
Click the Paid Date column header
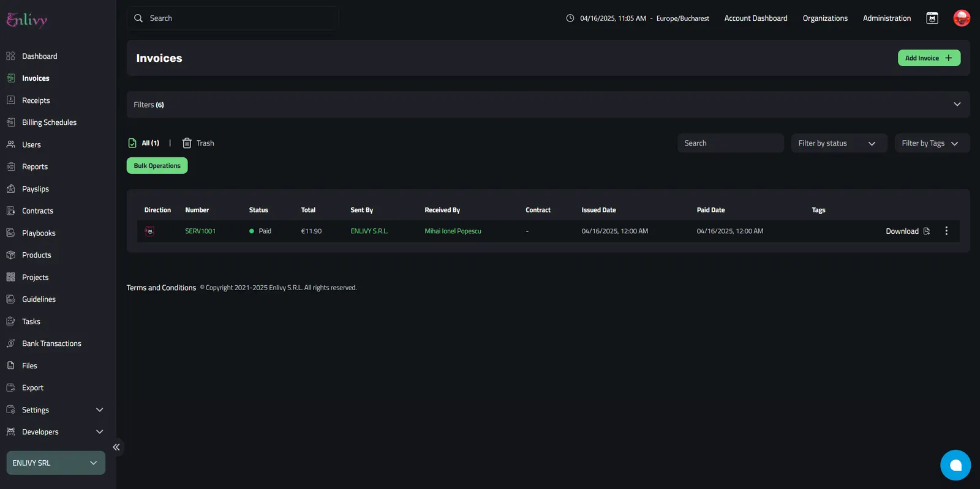coord(710,210)
